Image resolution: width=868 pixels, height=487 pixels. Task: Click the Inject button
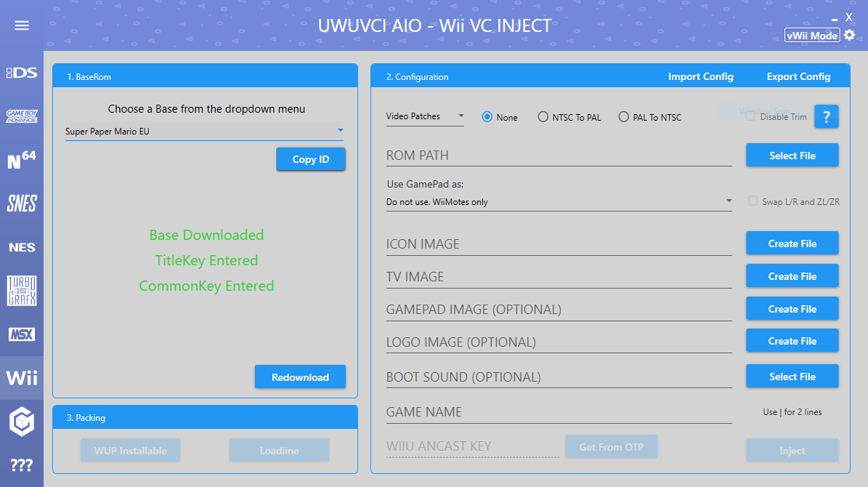click(x=792, y=451)
